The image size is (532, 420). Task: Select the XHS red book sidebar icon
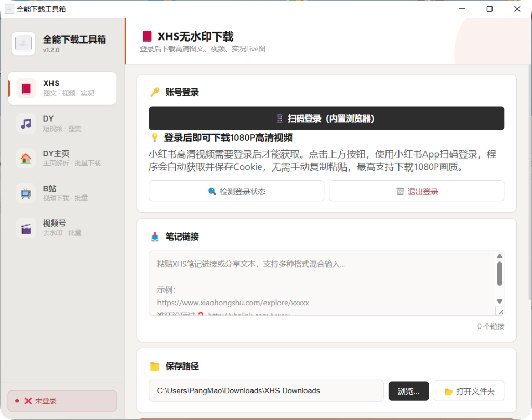[x=26, y=88]
